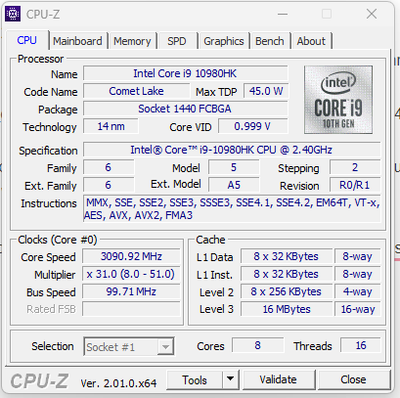Open the SPD tab
Screen dimensions: 400x398
[177, 41]
